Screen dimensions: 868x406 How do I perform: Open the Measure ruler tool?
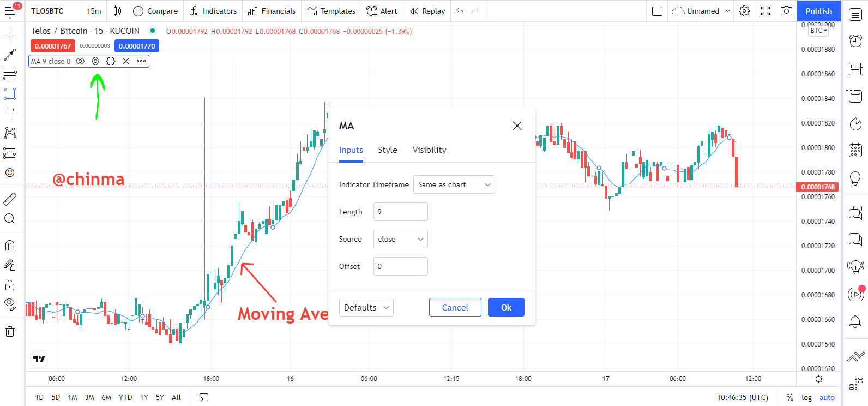(x=10, y=199)
